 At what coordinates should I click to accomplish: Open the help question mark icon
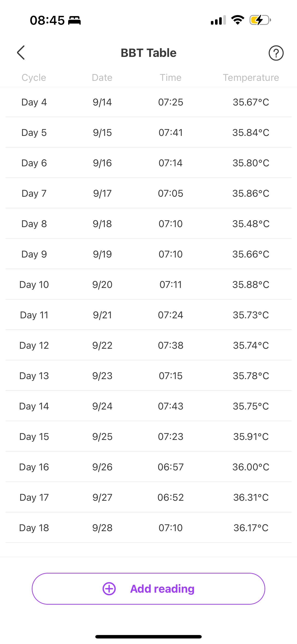(276, 53)
